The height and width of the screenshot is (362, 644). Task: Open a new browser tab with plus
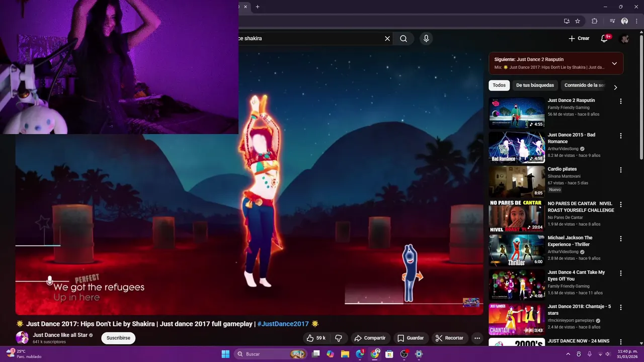tap(258, 7)
